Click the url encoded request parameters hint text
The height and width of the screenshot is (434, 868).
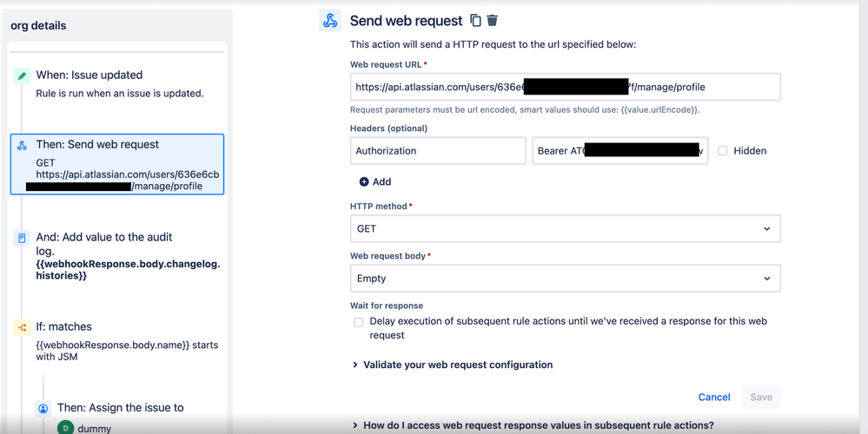(x=525, y=110)
